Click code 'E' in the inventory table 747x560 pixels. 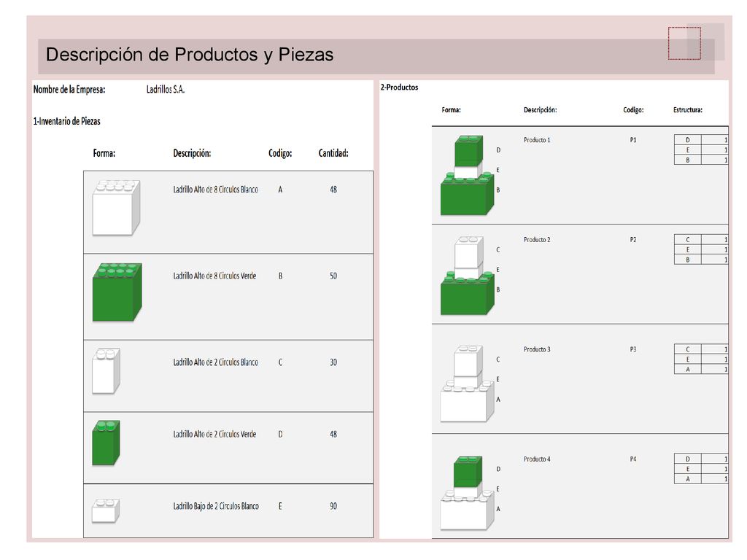280,506
